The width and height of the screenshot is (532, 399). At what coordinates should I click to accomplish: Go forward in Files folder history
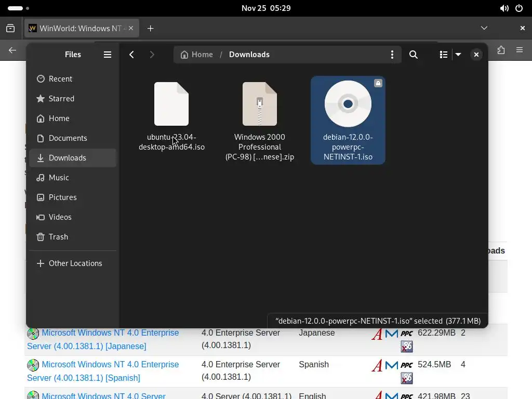[152, 55]
